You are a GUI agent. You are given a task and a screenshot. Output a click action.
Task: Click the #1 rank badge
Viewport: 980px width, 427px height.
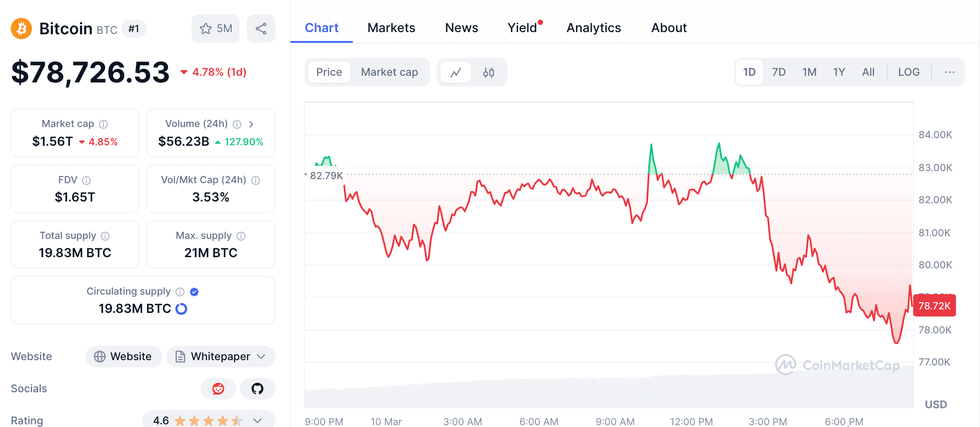click(134, 29)
